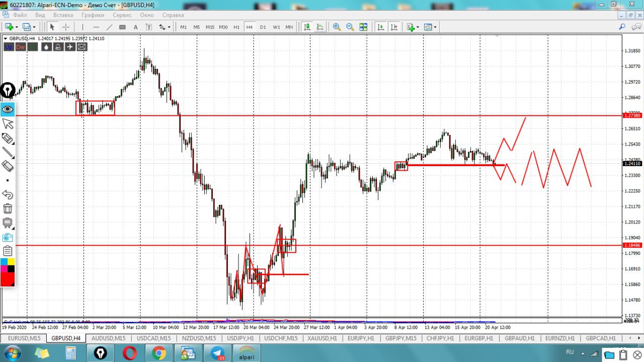This screenshot has height=362, width=644.
Task: Select the line tool in annotation sidebar
Action: (8, 152)
